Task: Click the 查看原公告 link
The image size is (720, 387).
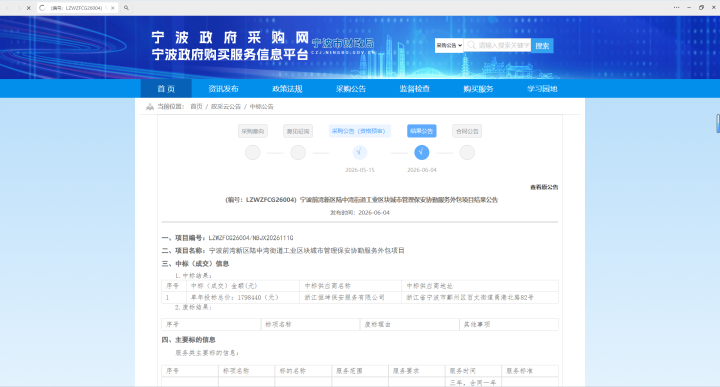Action: click(544, 187)
